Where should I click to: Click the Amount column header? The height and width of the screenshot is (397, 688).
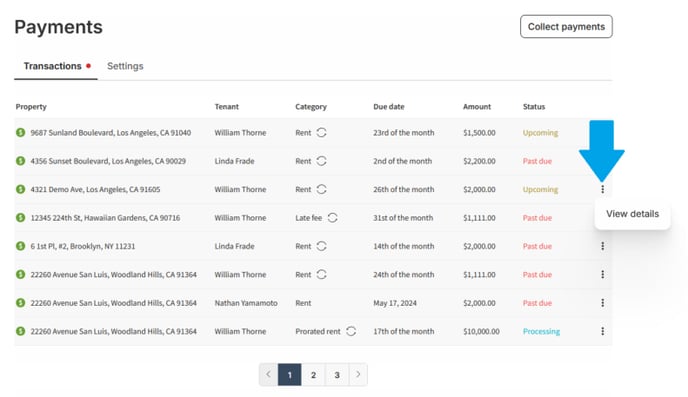477,107
